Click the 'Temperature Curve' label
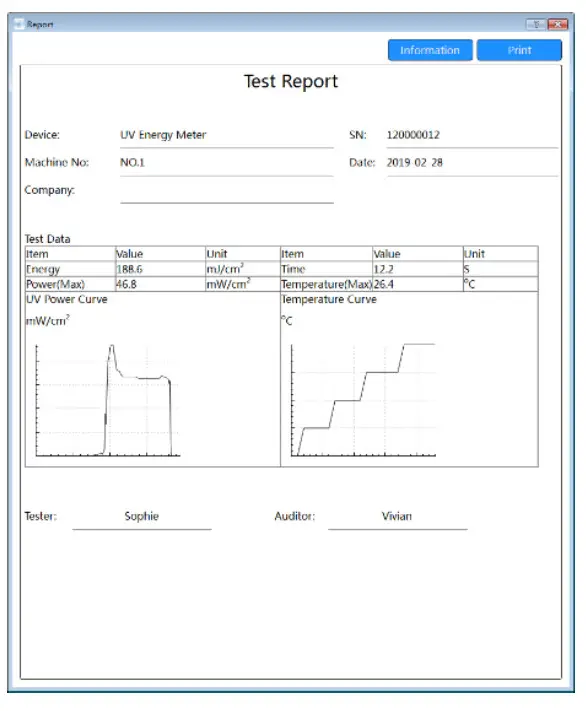The width and height of the screenshot is (586, 711). click(329, 299)
